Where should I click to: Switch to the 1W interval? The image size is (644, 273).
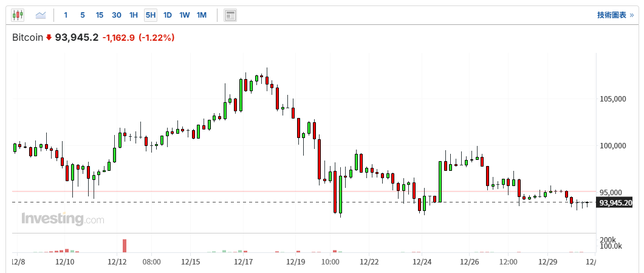point(185,15)
